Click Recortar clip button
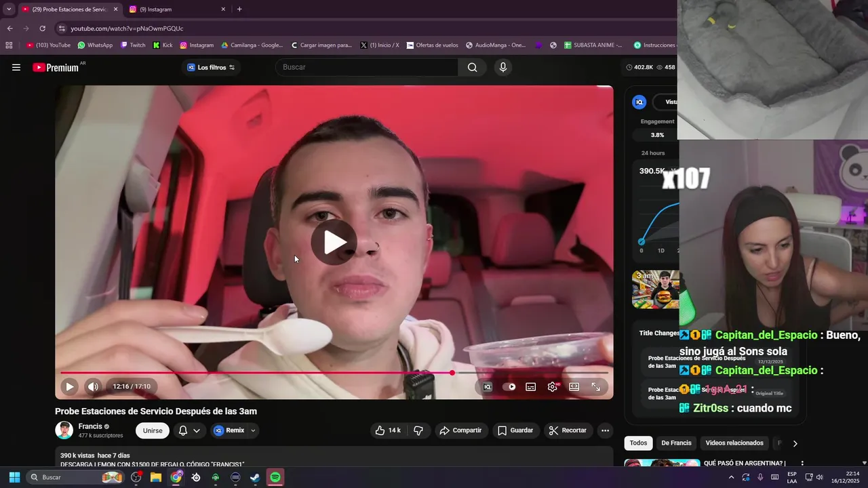Viewport: 868px width, 488px height. [x=568, y=430]
